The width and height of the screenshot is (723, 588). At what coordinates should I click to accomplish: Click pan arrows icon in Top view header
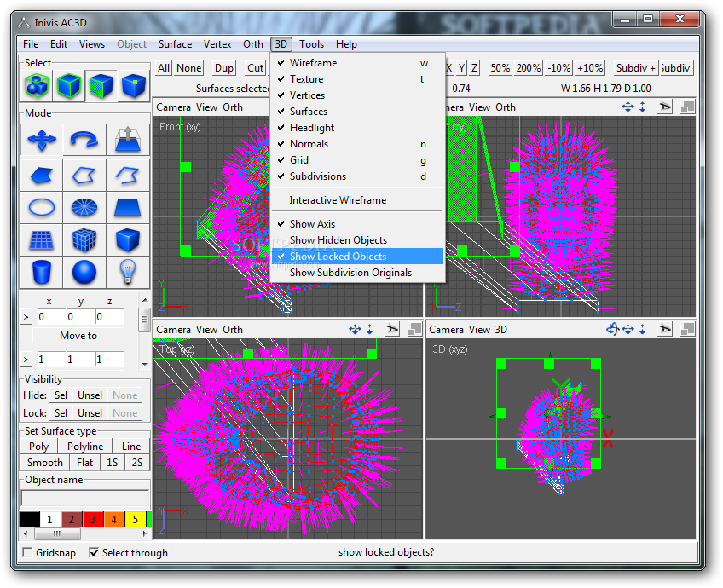coord(355,329)
